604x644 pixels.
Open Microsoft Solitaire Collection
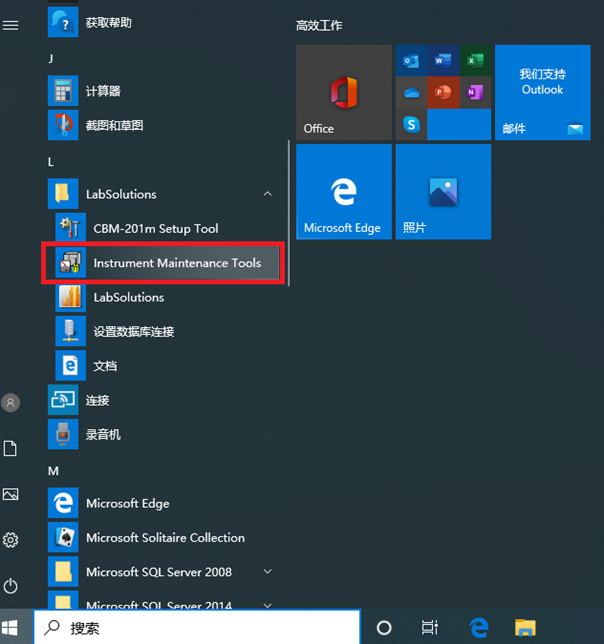coord(165,538)
